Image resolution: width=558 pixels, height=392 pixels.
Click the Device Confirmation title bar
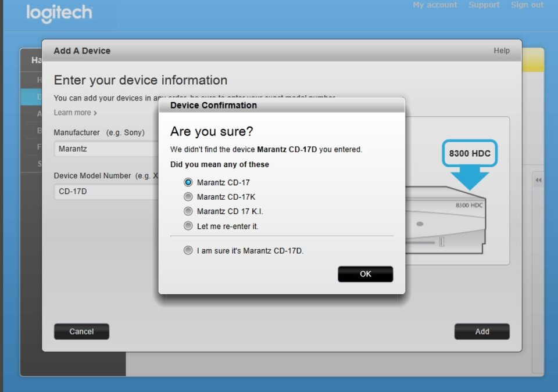[x=282, y=105]
